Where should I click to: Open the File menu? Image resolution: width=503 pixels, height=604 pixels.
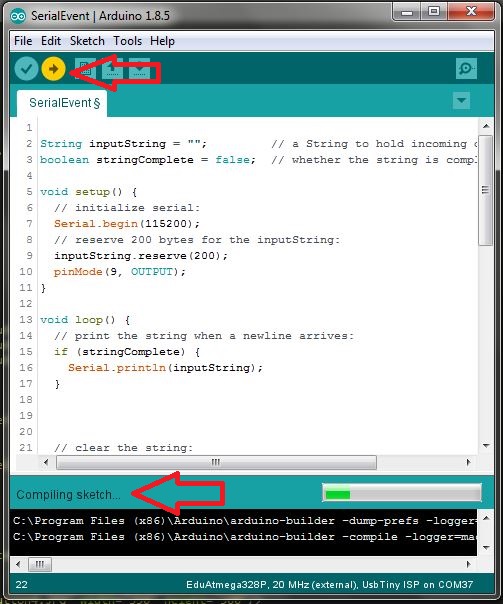tap(23, 41)
